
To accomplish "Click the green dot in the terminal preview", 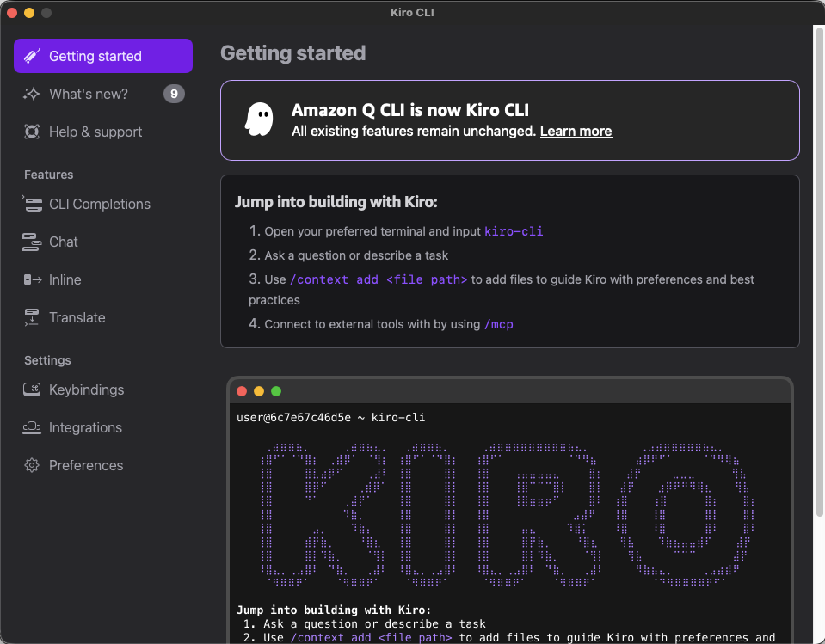I will [276, 391].
